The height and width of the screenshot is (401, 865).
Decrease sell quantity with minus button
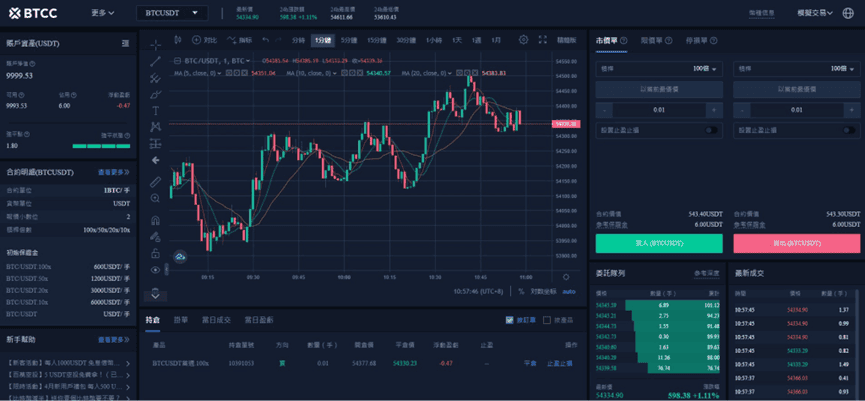click(x=743, y=110)
